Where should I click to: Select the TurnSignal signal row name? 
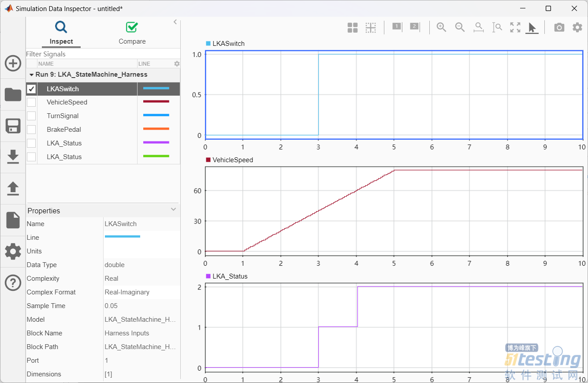tap(63, 116)
